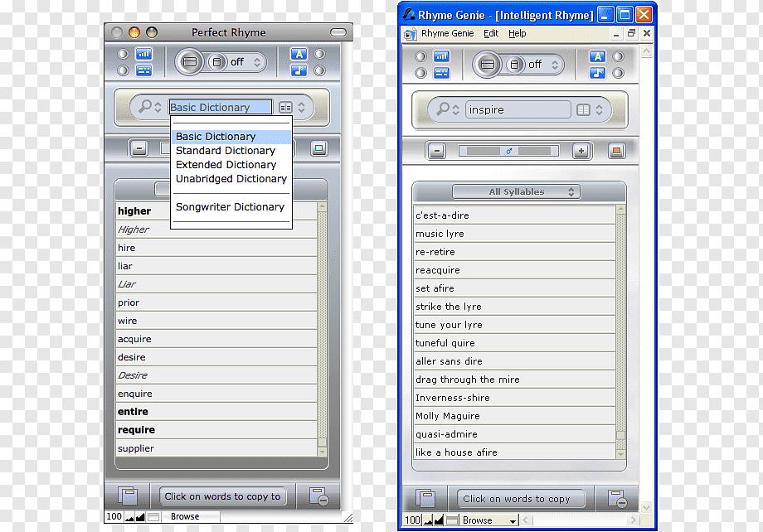
Task: Click the music note icon in Rhyme Genie window
Action: pyautogui.click(x=597, y=73)
